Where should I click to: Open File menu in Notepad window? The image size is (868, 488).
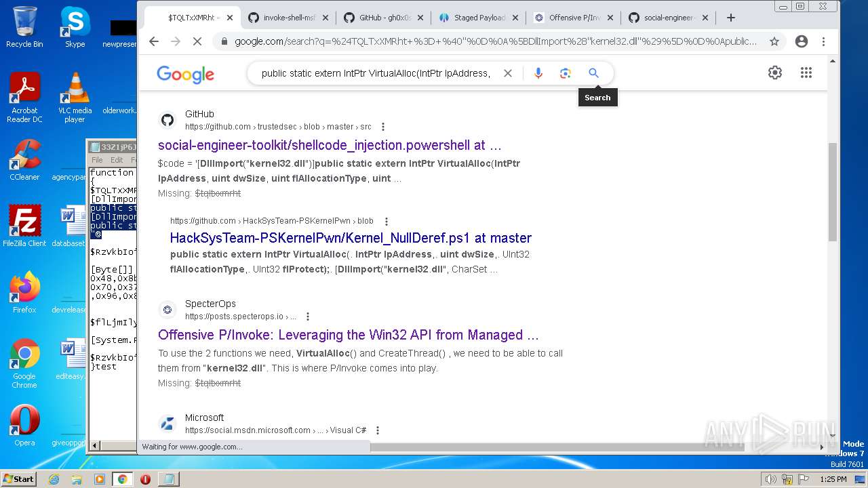click(97, 160)
